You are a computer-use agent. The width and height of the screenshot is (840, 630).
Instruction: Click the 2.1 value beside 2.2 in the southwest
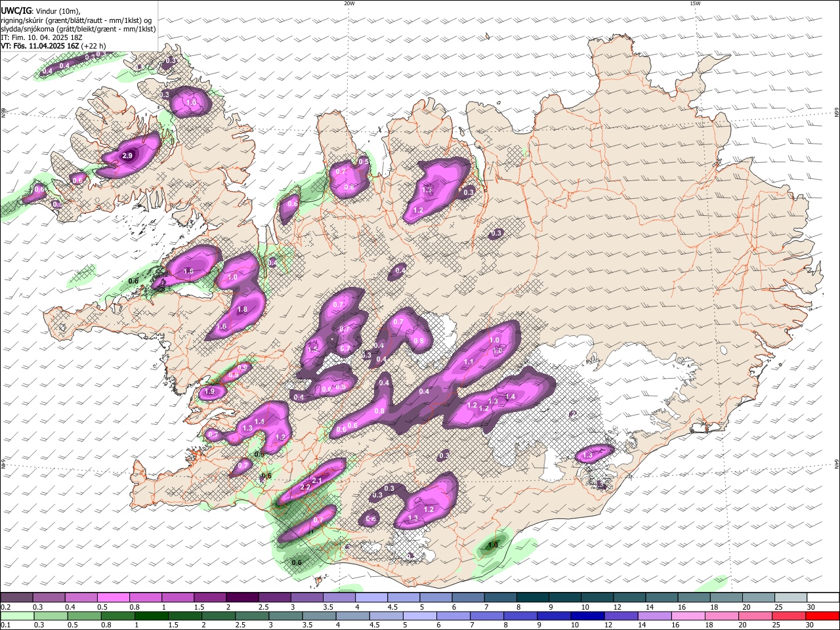[318, 481]
